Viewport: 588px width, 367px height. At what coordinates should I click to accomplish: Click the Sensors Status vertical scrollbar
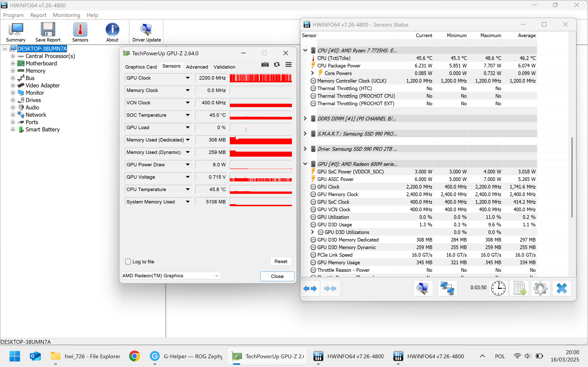pyautogui.click(x=572, y=177)
